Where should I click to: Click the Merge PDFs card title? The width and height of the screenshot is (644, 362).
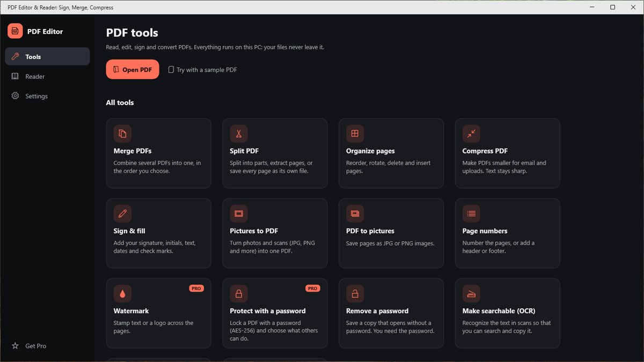133,151
